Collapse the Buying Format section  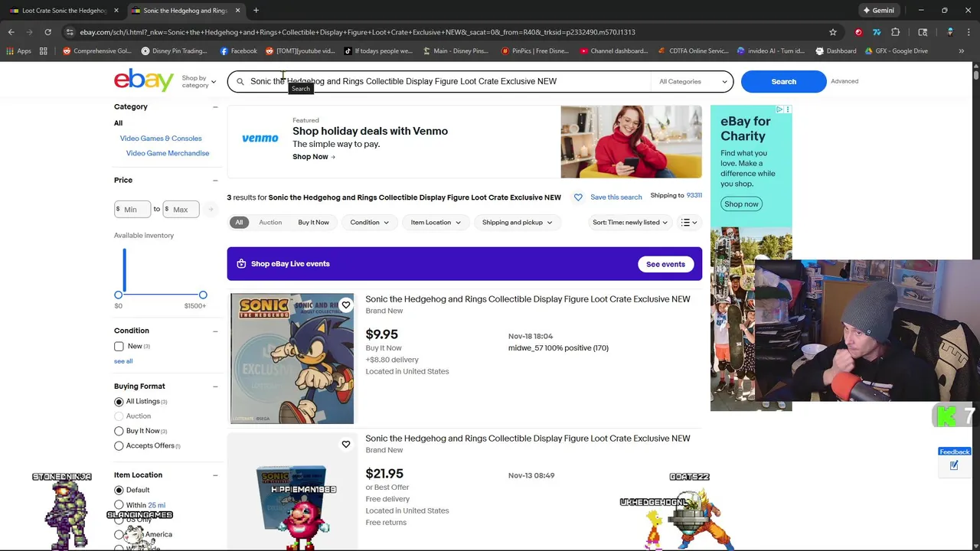point(215,386)
